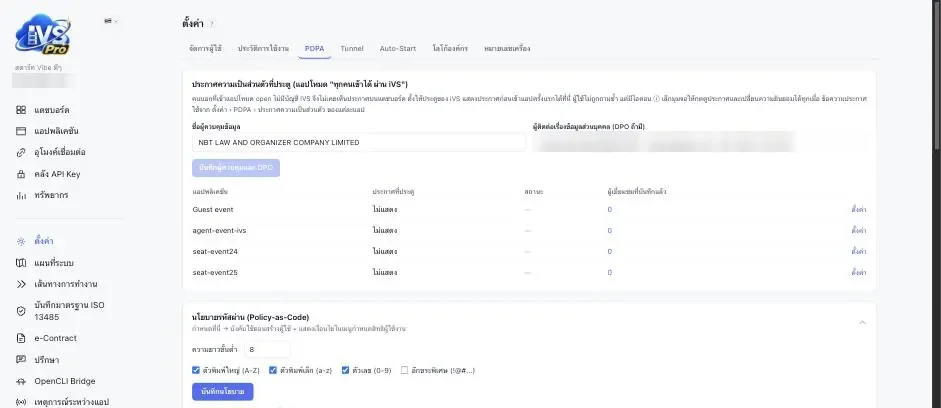
Task: Click the บันทึกนโยบาย save button
Action: 223,391
